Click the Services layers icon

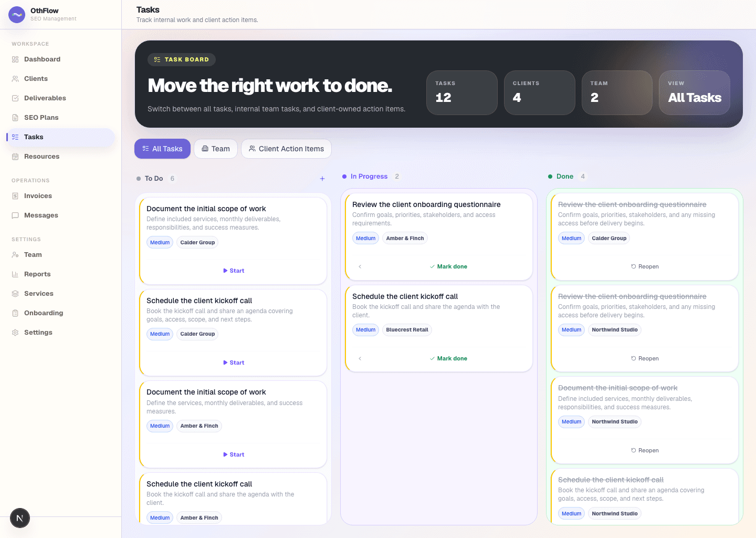tap(15, 294)
